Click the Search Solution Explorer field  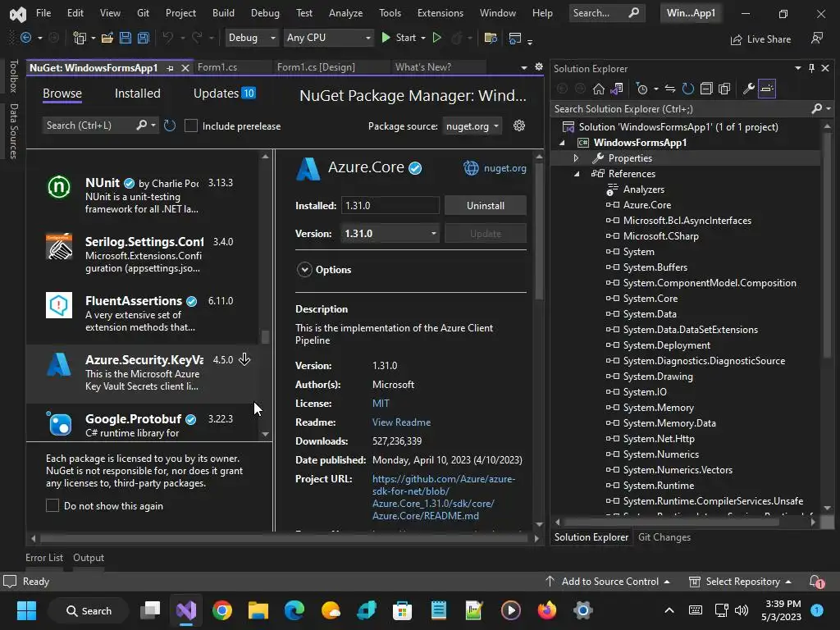pyautogui.click(x=682, y=109)
